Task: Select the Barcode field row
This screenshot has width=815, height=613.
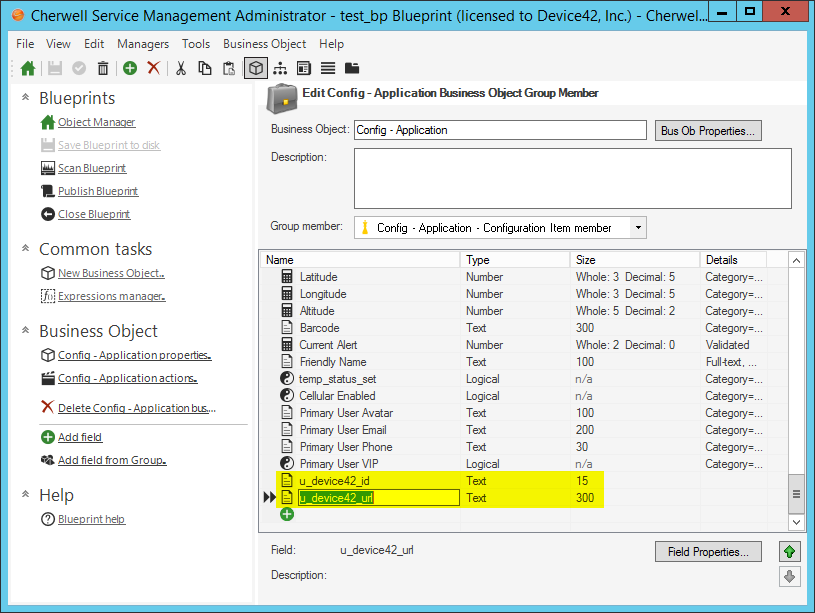Action: coord(319,328)
